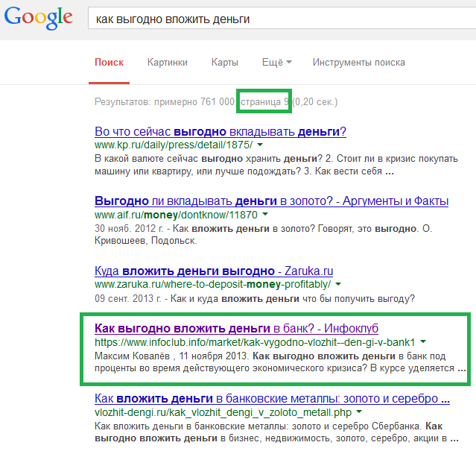Expand the Ещё dropdown menu
Viewport: 476px width, 454px height.
coord(276,63)
